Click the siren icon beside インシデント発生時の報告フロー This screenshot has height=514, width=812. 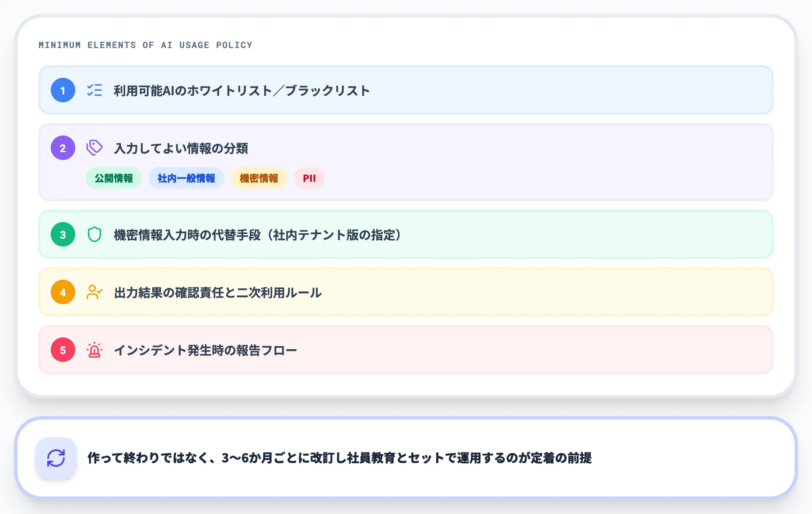click(94, 350)
